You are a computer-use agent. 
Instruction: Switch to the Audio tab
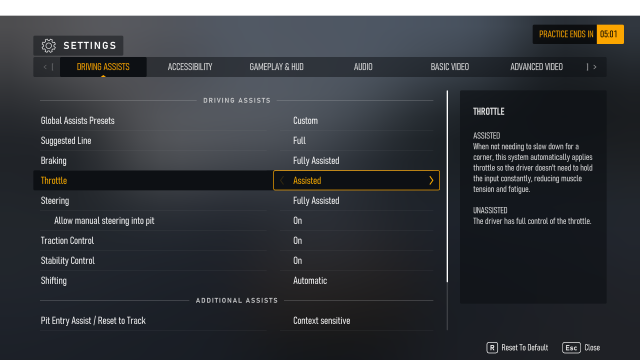363,67
